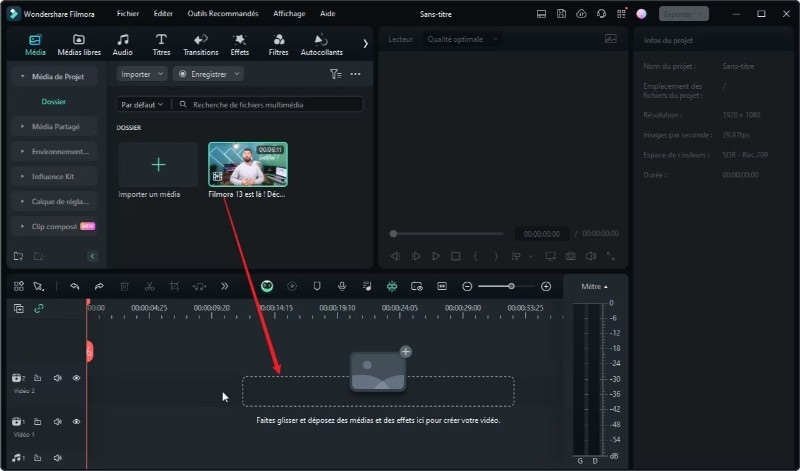Open the Outils Recommandés menu
800x471 pixels.
pyautogui.click(x=223, y=14)
